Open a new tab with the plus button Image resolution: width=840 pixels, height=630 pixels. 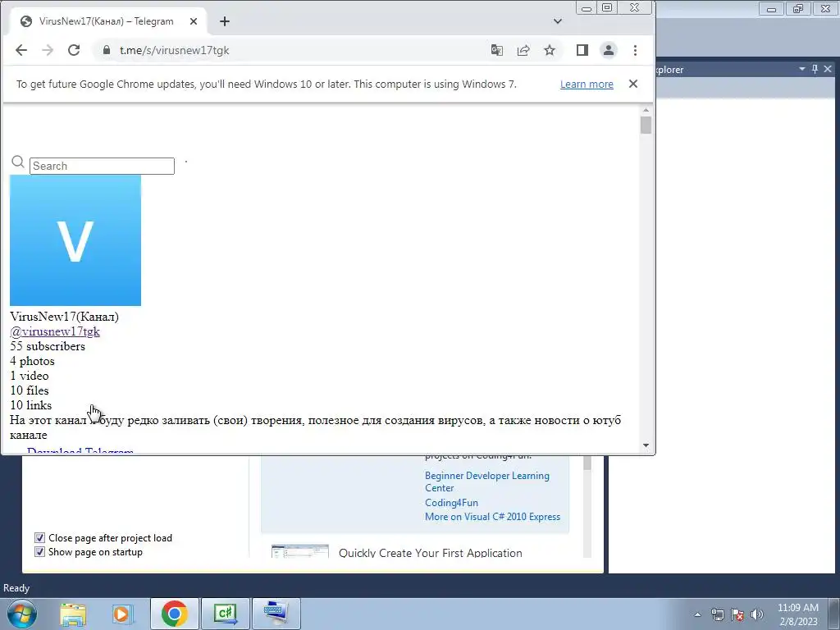click(x=225, y=21)
